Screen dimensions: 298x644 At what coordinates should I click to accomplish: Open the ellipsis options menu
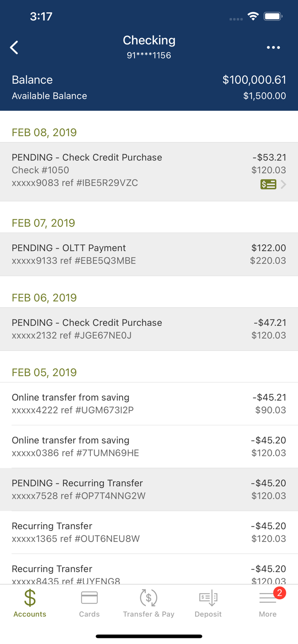click(273, 47)
